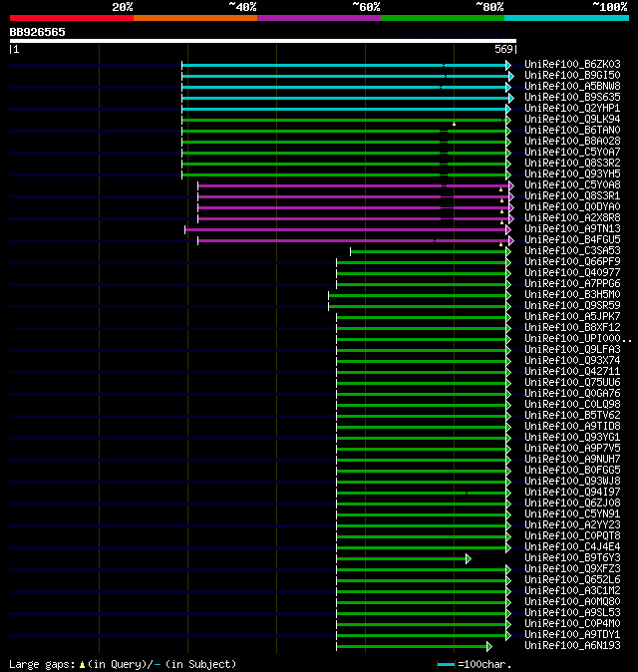638x672 pixels.
Task: Select the UniRef100_A2X8R8 label
Action: click(572, 217)
